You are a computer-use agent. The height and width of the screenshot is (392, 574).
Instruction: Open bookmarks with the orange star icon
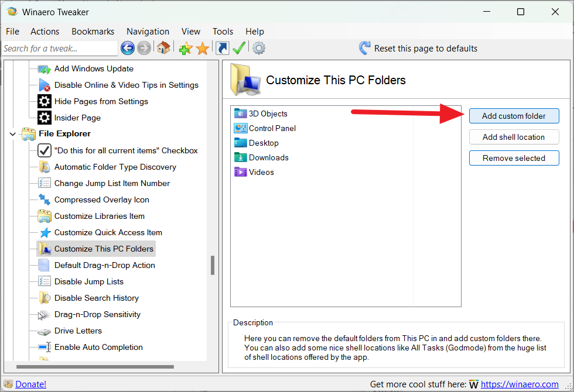[203, 48]
